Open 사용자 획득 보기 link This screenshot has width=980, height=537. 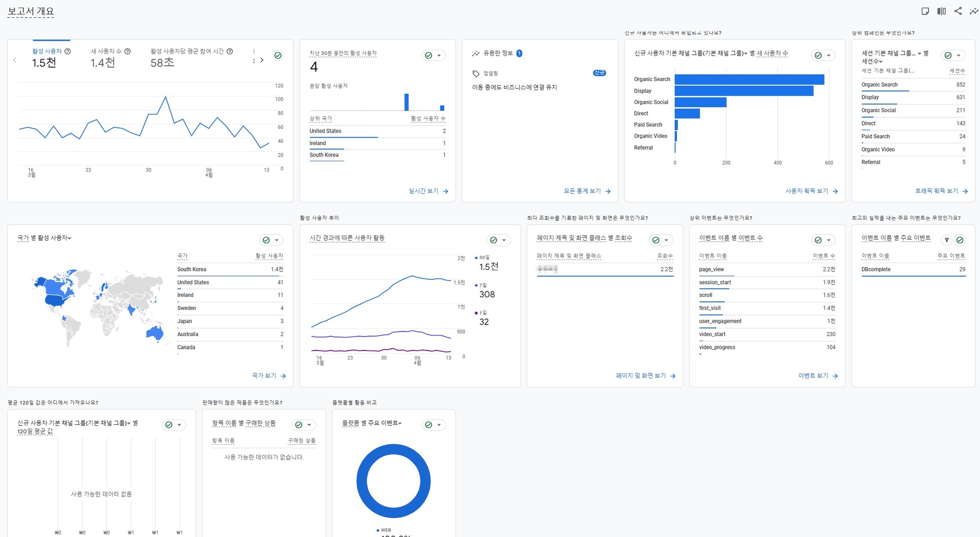(x=812, y=191)
